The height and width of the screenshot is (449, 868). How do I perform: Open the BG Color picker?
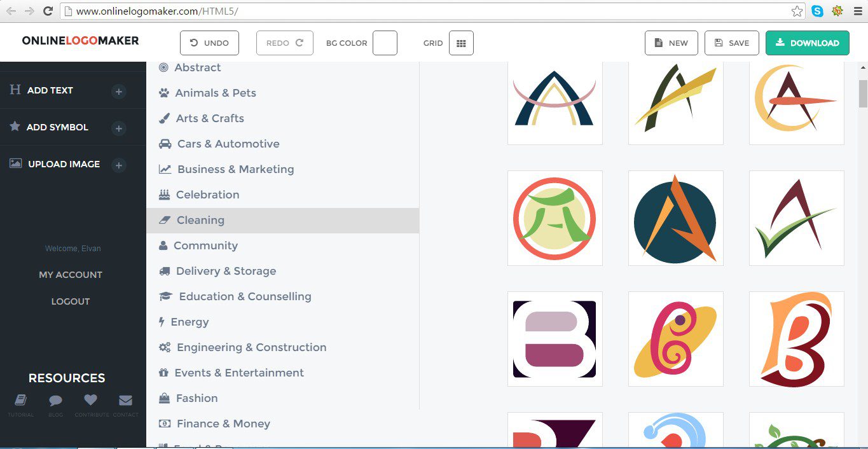(385, 43)
